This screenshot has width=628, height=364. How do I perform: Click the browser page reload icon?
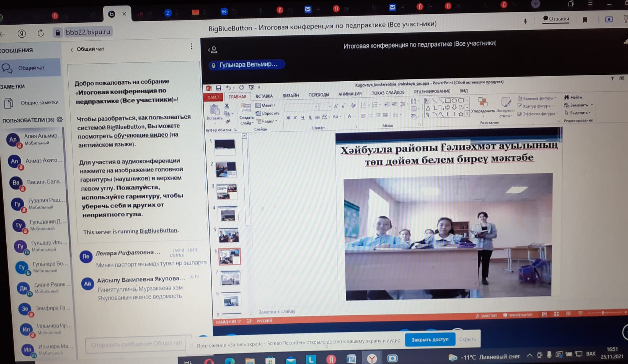point(40,33)
